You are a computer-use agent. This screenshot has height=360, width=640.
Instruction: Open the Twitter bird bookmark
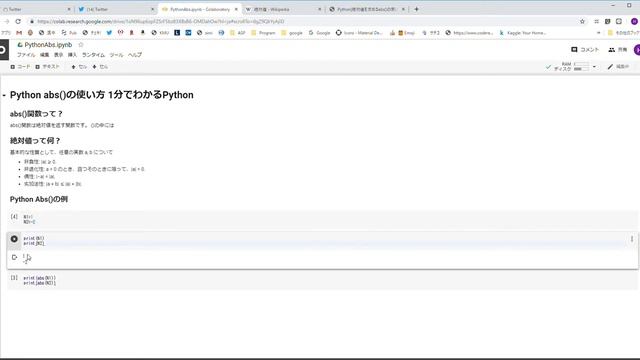point(109,33)
